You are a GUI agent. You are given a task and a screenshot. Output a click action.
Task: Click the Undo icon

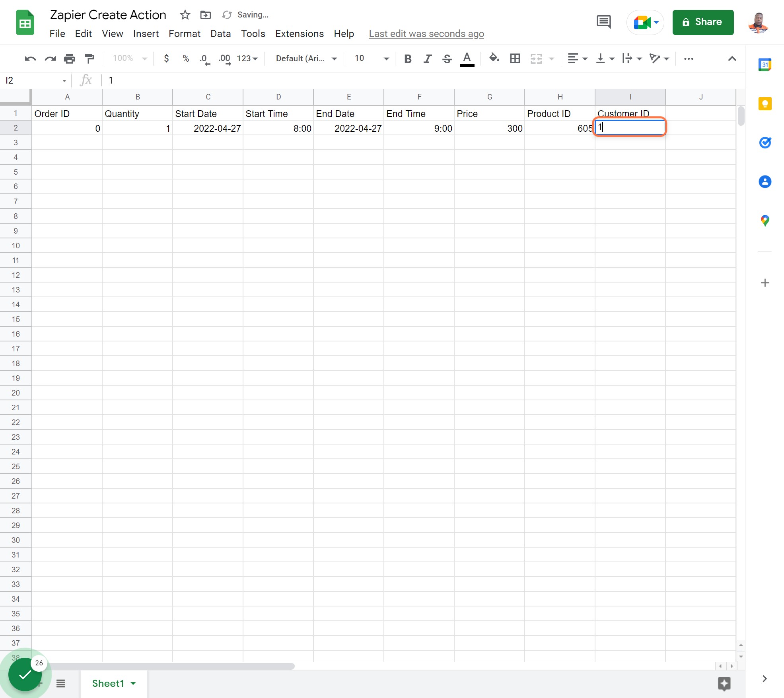click(30, 59)
